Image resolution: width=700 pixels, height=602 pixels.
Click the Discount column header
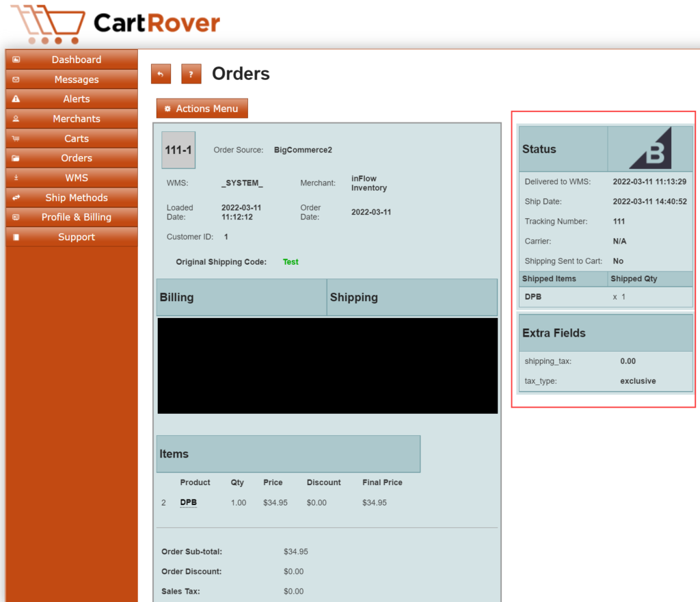[x=323, y=483]
